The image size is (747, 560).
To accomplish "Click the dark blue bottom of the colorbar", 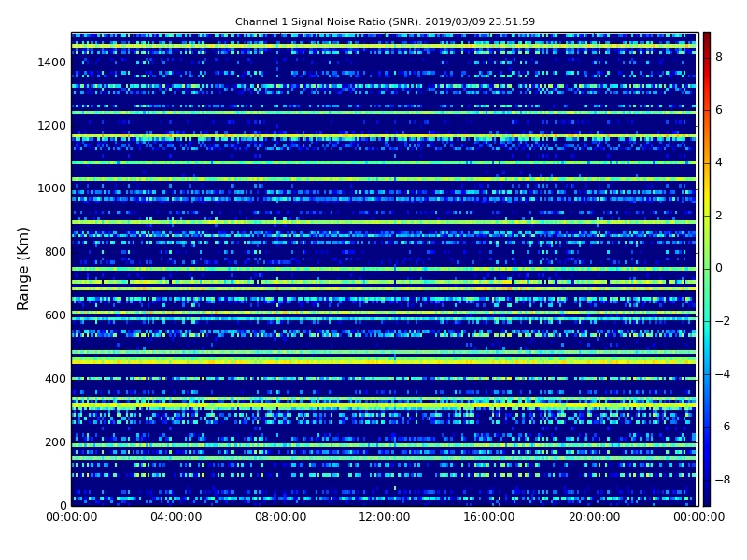I will click(707, 497).
